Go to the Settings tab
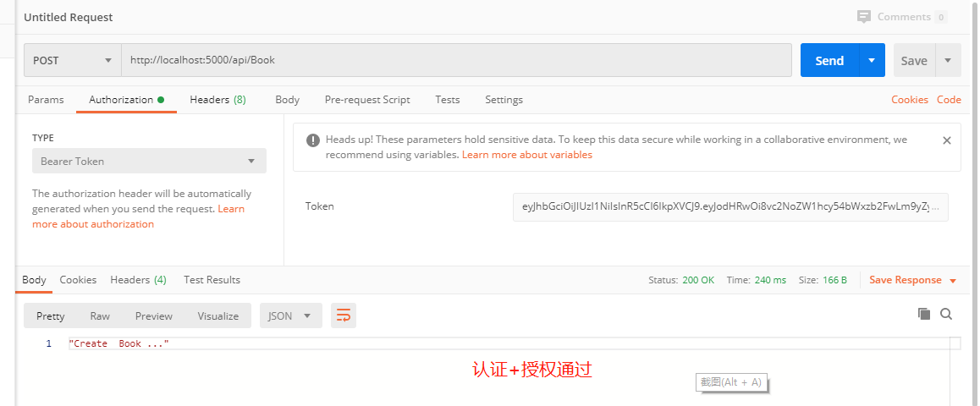Image resolution: width=980 pixels, height=406 pixels. coord(504,99)
